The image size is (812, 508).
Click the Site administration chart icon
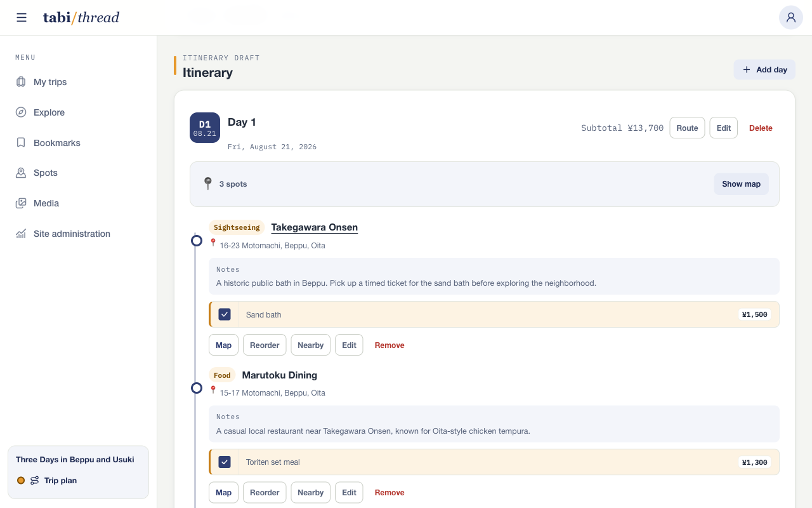click(21, 234)
